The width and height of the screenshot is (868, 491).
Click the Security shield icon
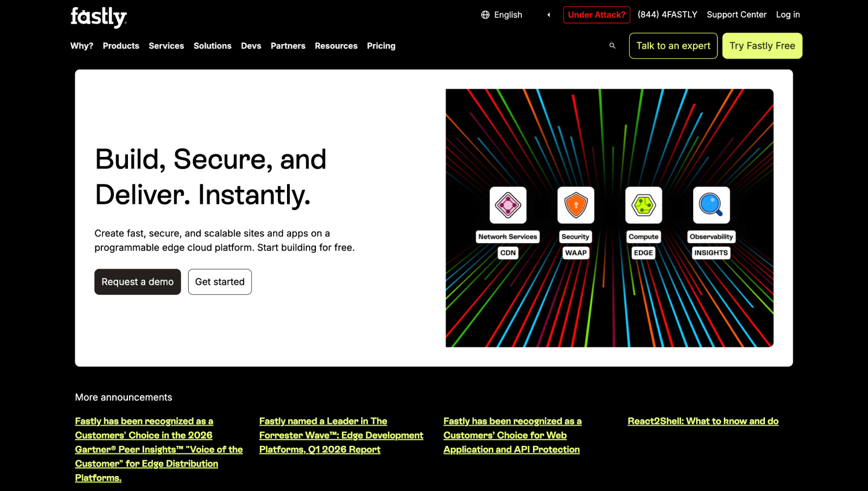(x=576, y=205)
